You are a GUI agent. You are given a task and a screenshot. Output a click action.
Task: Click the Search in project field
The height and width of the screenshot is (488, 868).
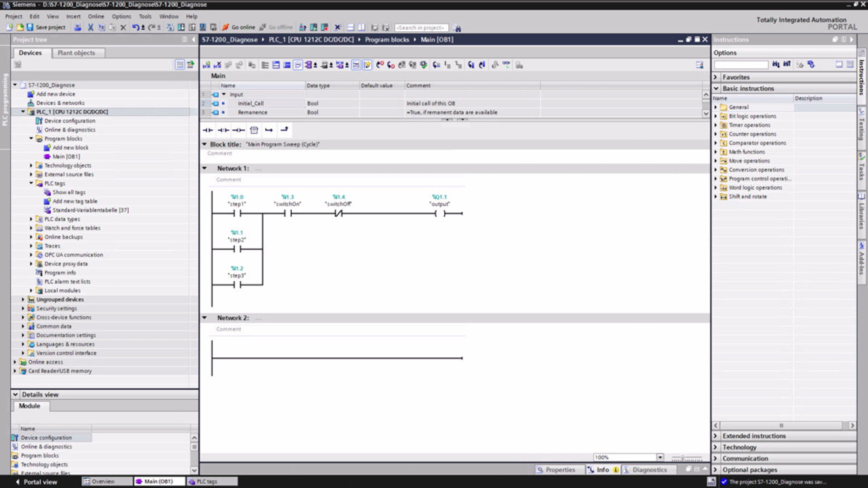click(x=420, y=28)
